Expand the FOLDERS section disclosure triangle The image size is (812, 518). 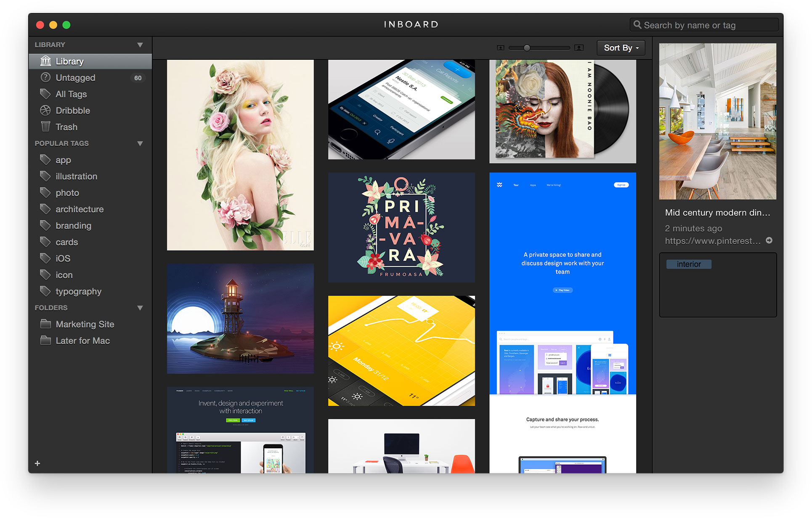point(141,307)
